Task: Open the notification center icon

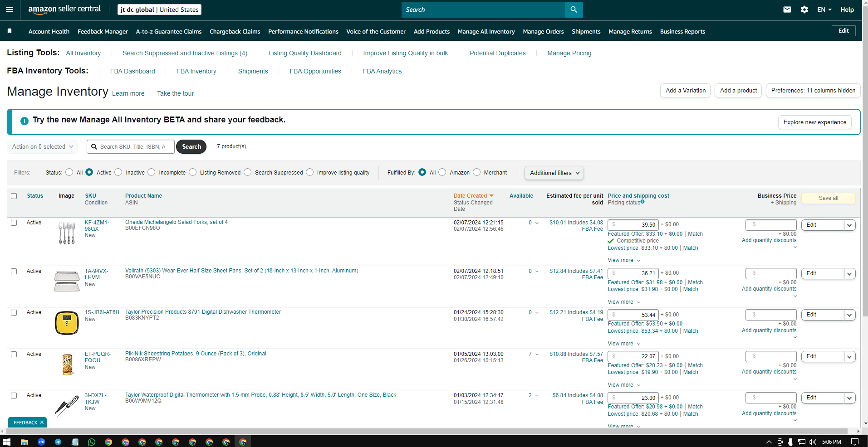Action: [855, 442]
